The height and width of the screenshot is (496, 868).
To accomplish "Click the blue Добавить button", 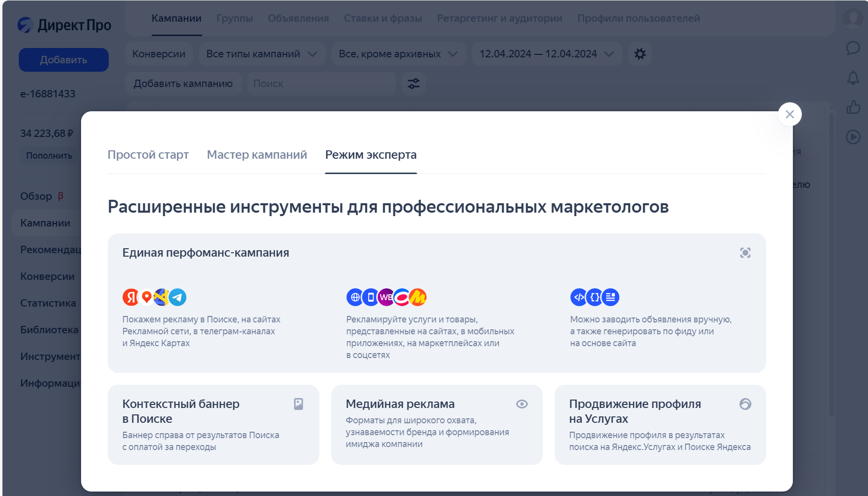I will (x=64, y=60).
